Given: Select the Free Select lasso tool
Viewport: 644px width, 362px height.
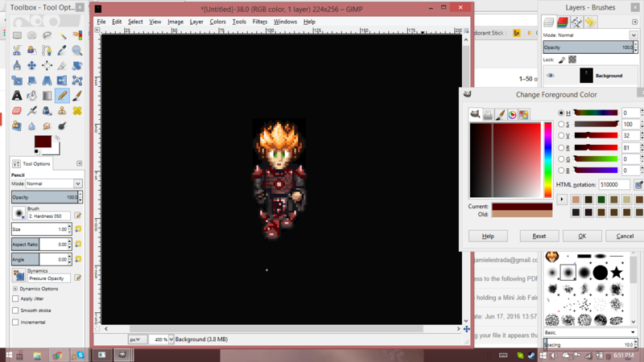Looking at the screenshot, I should 47,35.
